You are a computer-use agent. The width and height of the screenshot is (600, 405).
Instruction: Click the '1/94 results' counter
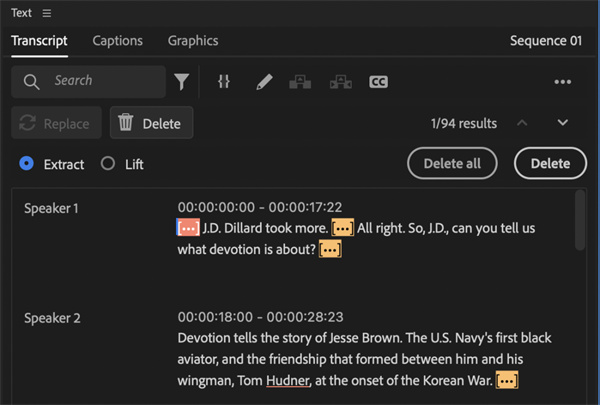[x=464, y=123]
